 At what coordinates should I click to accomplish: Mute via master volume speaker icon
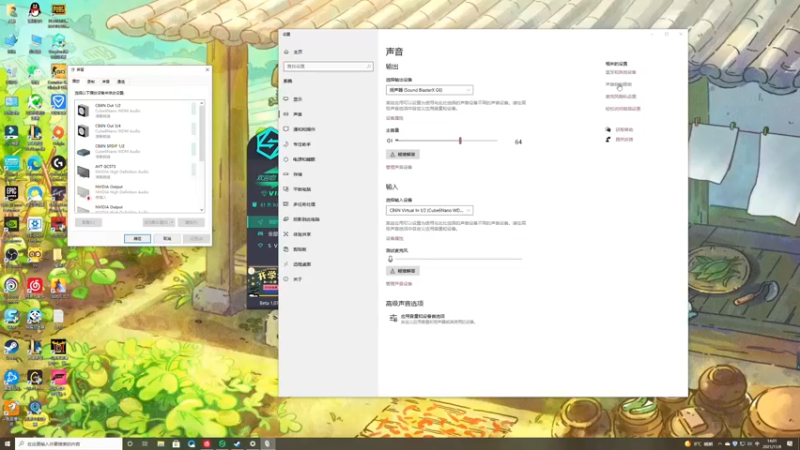(390, 141)
